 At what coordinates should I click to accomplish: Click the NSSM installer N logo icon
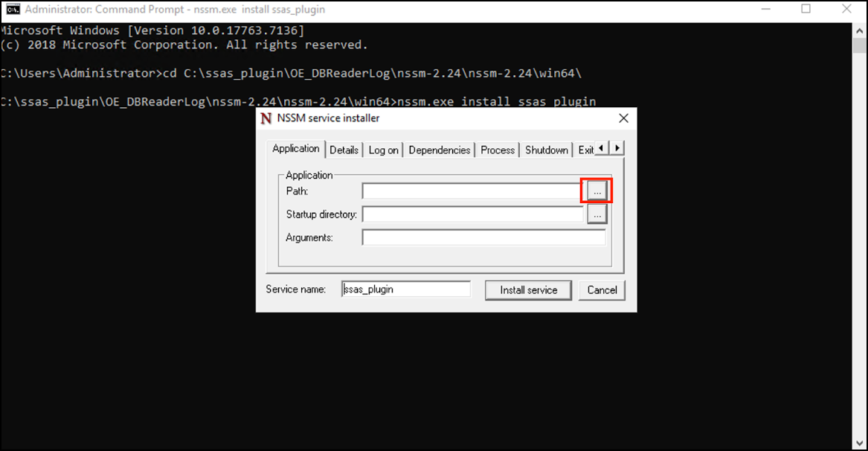(x=266, y=118)
